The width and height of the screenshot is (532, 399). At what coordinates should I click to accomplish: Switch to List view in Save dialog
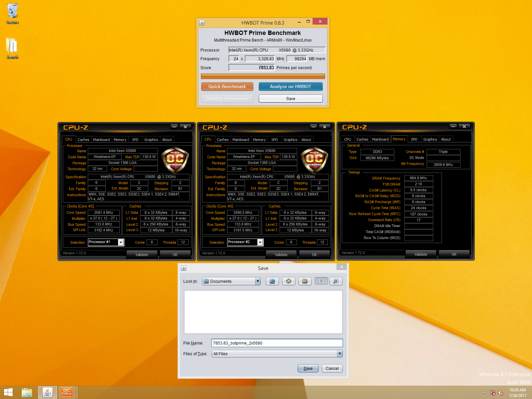click(321, 281)
